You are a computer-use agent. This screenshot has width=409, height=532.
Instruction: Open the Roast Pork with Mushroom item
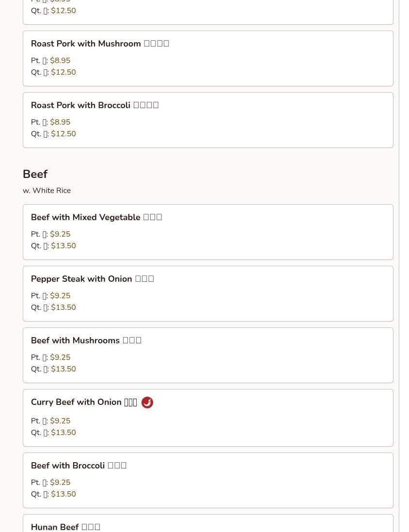coord(100,44)
